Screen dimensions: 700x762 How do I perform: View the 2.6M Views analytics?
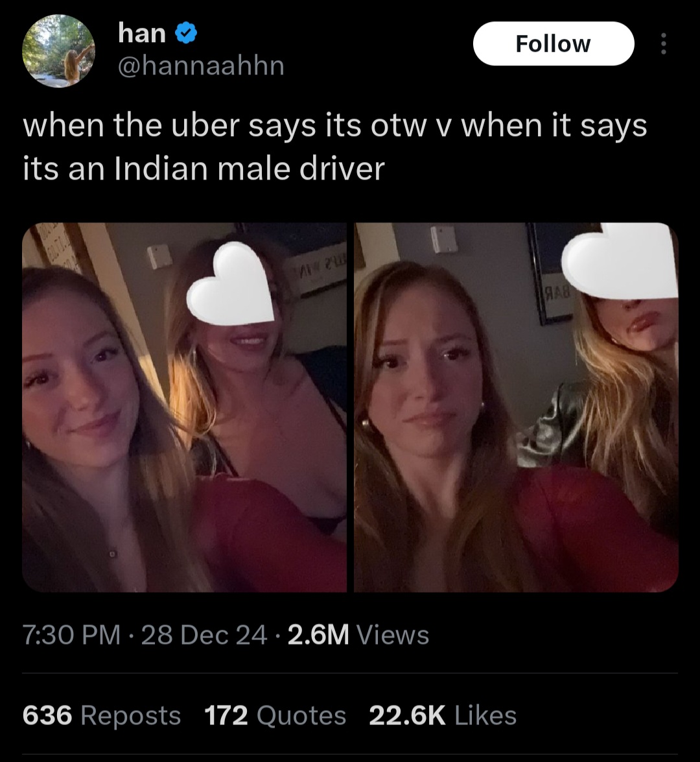coord(358,635)
